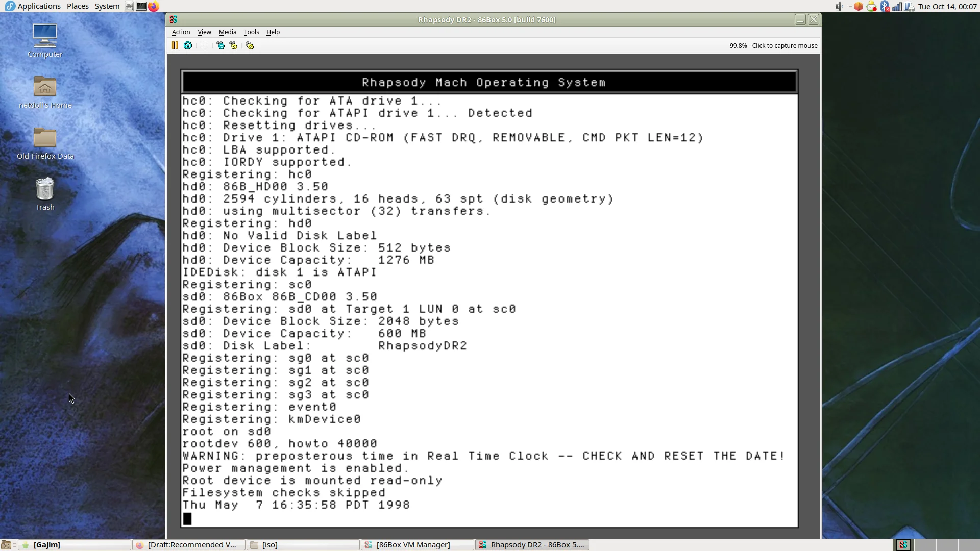Screen dimensions: 980x551
Task: Click the 'root on sd0' line
Action: pos(227,432)
